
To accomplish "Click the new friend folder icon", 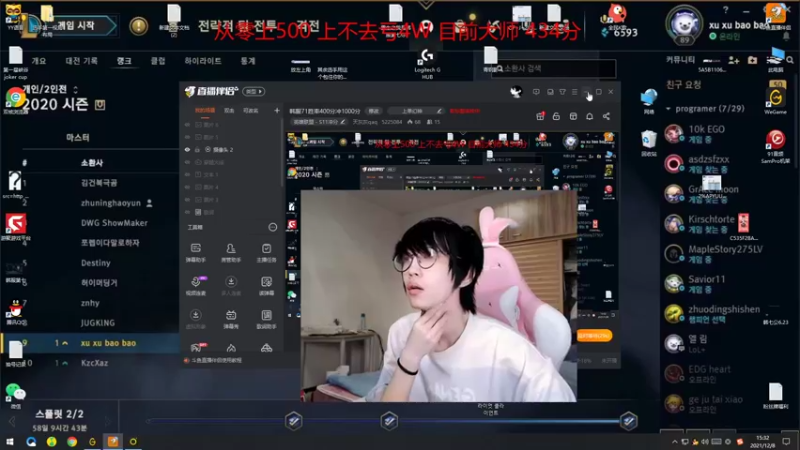I will point(753,60).
